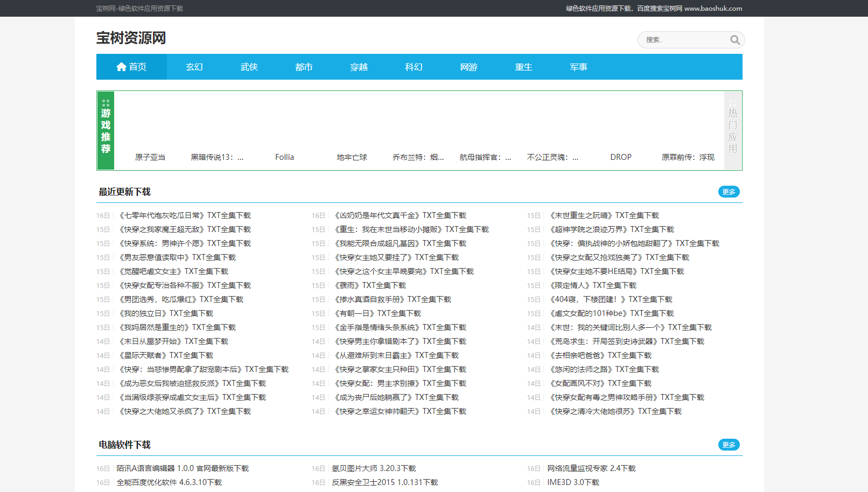Open 《星际天赋者》 TXT download

165,355
